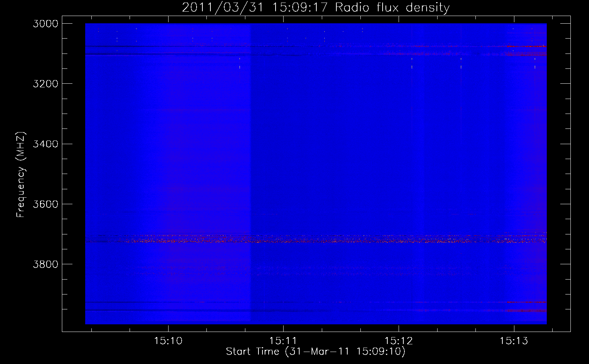Screen dimensions: 589x364
Task: Click the 15:13 time tick label
Action: (514, 341)
